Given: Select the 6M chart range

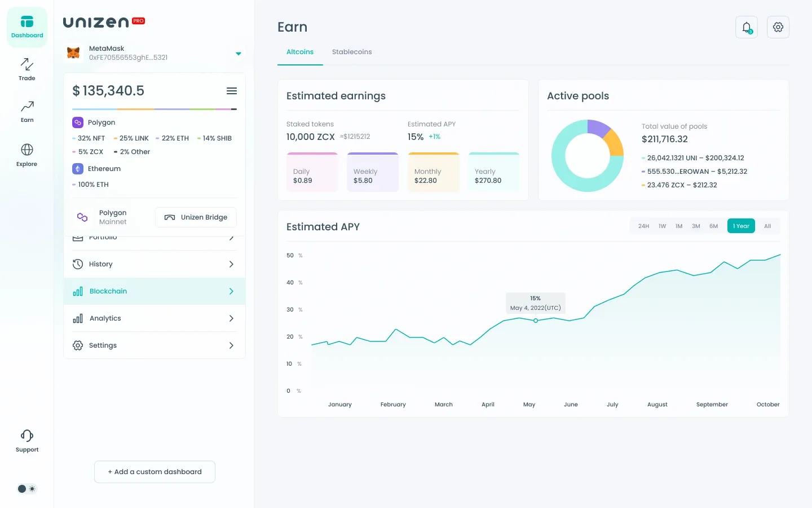Looking at the screenshot, I should [x=713, y=226].
